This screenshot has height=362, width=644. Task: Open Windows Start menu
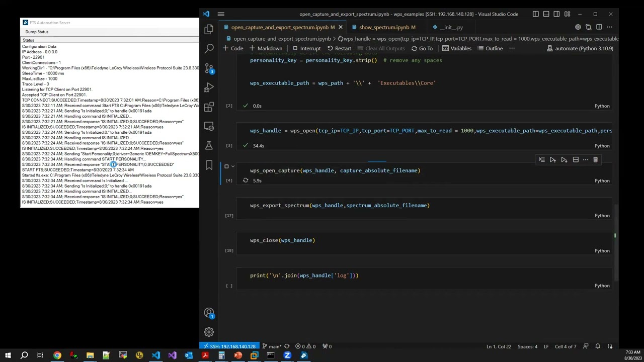[8, 355]
